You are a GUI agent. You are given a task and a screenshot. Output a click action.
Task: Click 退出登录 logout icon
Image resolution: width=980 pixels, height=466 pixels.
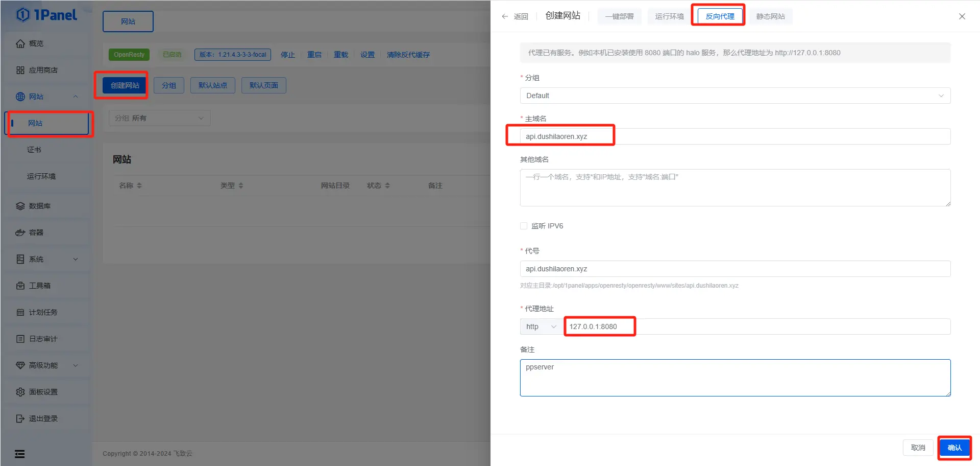coord(20,418)
